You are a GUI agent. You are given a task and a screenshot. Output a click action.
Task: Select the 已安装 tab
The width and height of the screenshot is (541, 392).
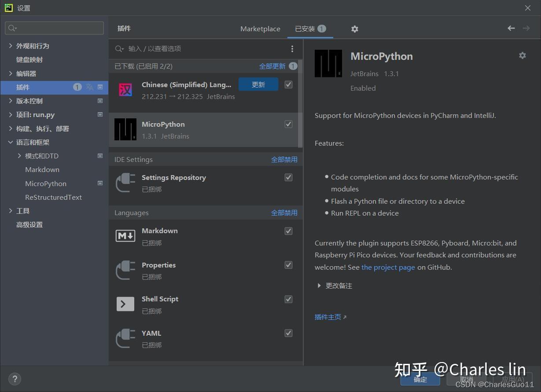point(305,29)
